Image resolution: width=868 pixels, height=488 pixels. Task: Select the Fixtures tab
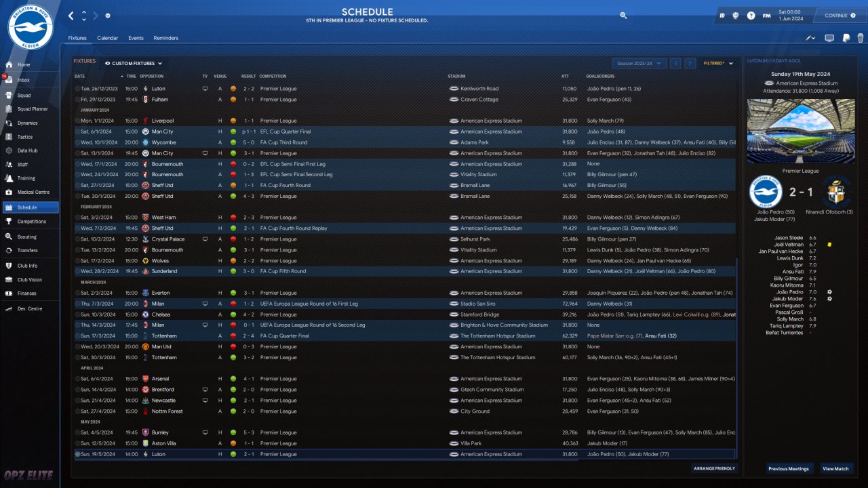coord(77,38)
